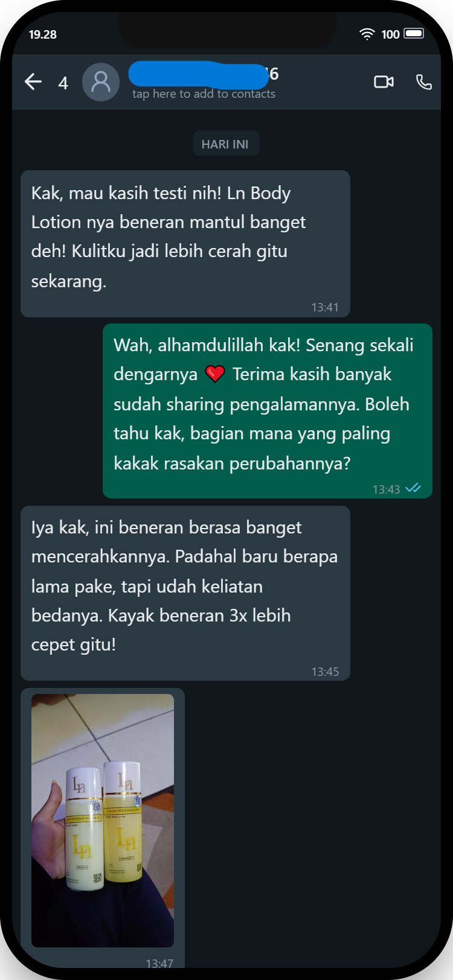
Task: Tap the blue double-tick read receipt
Action: coord(414,488)
